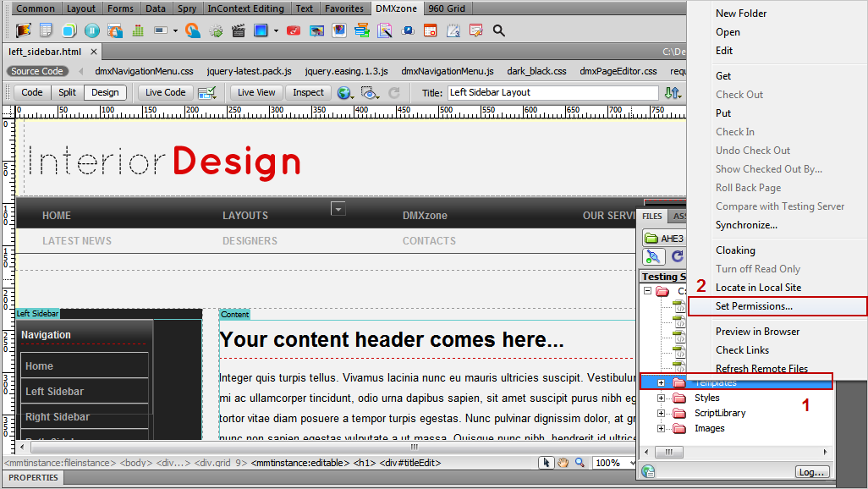Open the Visual Aids eye dropdown

point(370,92)
